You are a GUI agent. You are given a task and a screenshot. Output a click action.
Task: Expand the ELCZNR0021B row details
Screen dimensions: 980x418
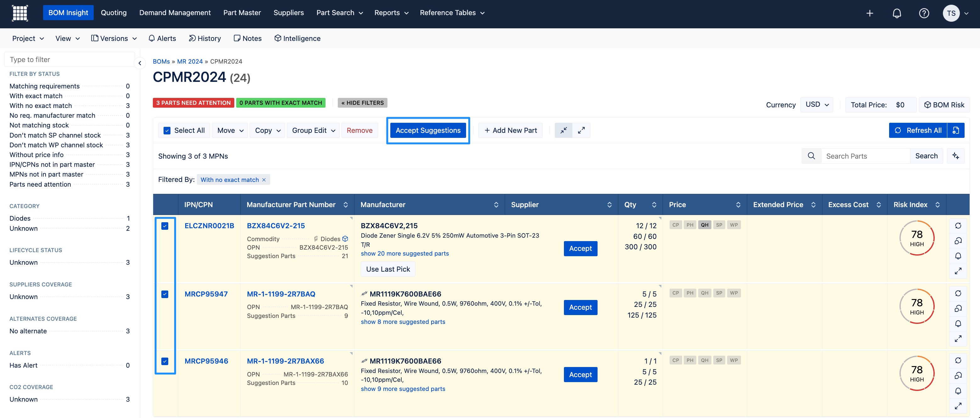[958, 271]
